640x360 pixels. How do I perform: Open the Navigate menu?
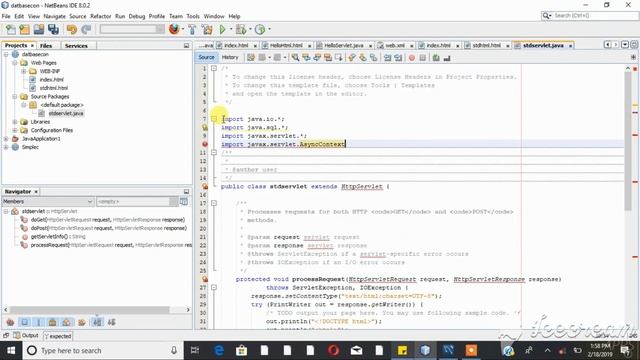click(54, 16)
